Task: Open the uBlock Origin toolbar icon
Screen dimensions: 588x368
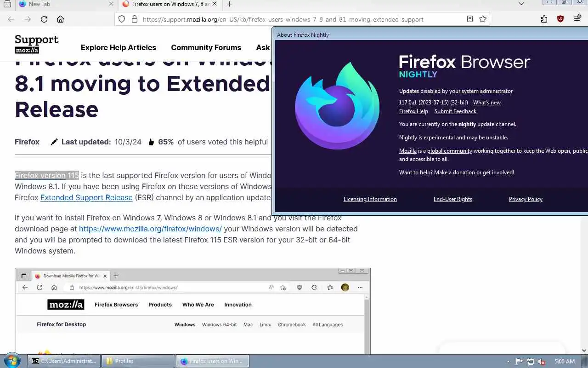Action: click(560, 19)
